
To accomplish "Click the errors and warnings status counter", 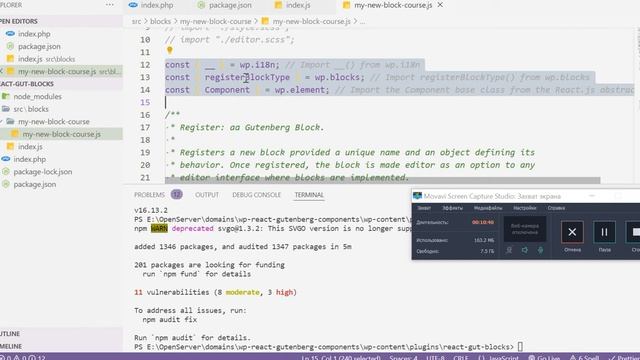I will click(x=23, y=358).
